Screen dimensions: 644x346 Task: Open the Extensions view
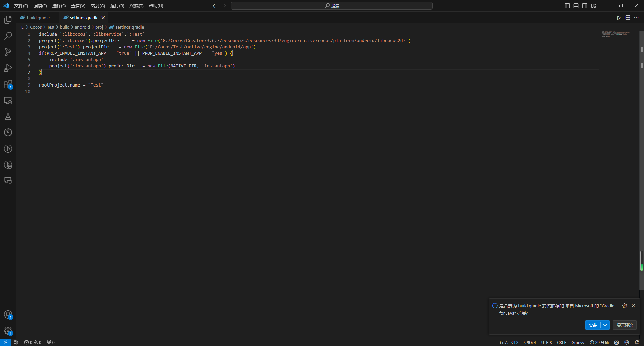(8, 84)
